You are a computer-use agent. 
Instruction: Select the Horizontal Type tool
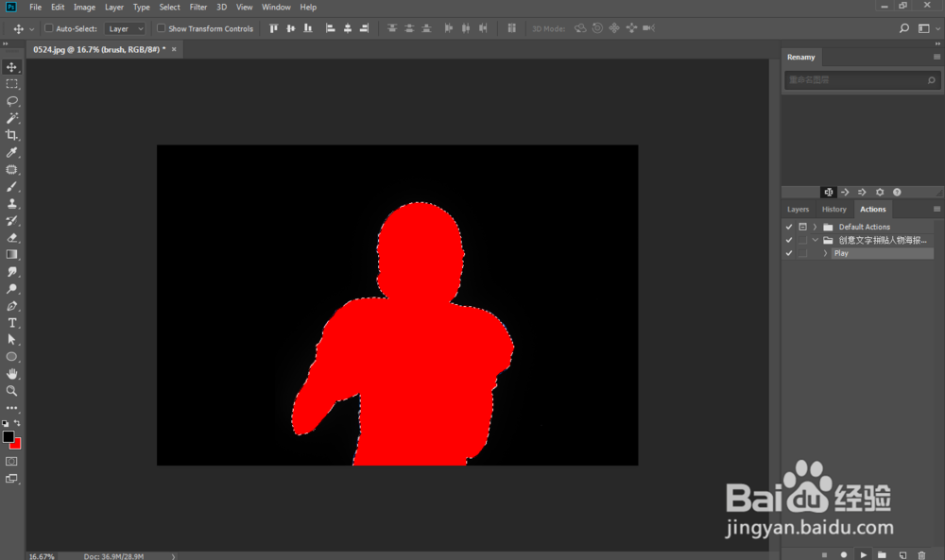[x=11, y=323]
